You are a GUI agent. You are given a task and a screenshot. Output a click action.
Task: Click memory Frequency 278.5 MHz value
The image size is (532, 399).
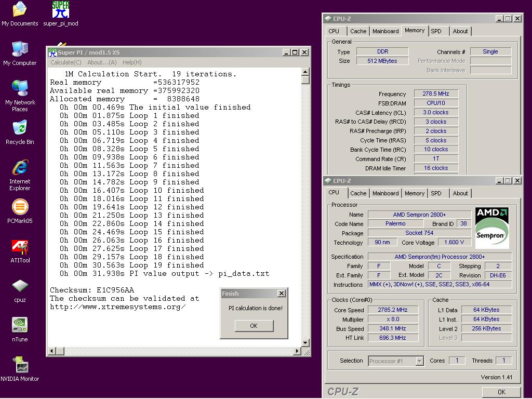click(436, 94)
